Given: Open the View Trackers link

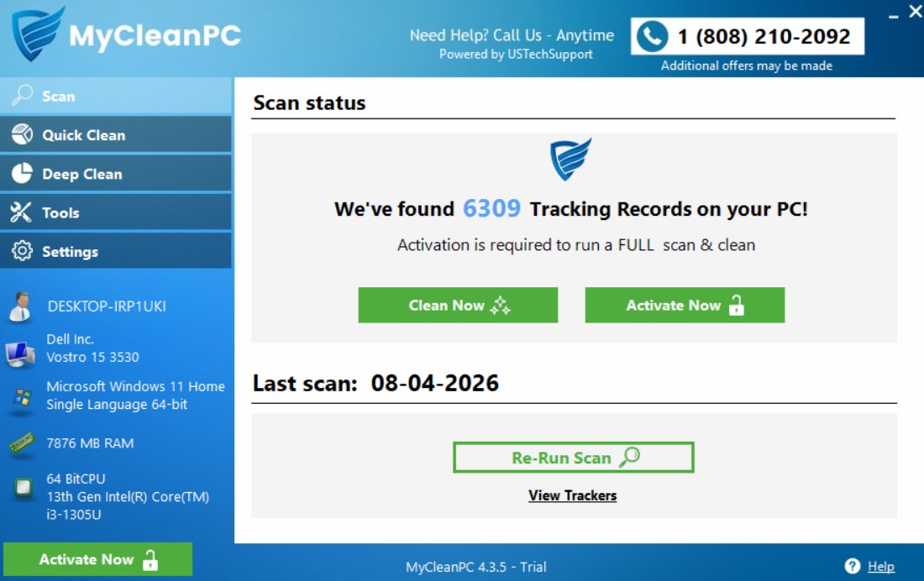Looking at the screenshot, I should coord(572,495).
